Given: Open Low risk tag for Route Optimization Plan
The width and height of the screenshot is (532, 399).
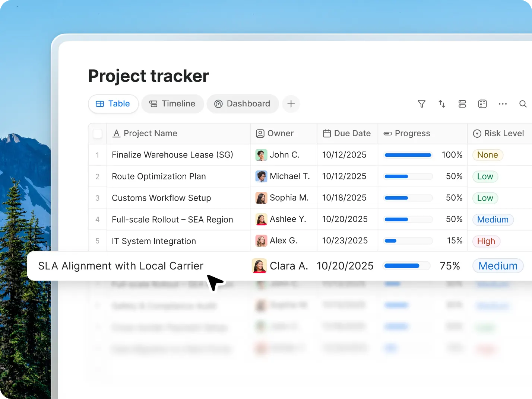Looking at the screenshot, I should (485, 176).
